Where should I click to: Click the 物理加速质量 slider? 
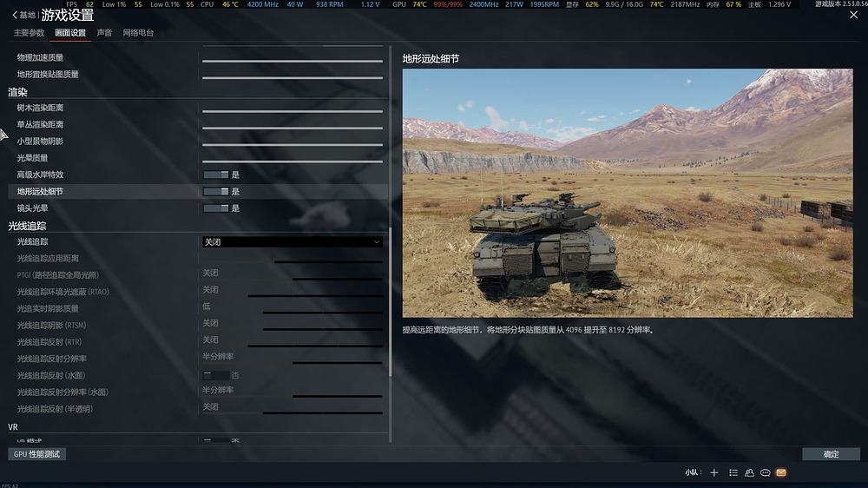click(292, 61)
